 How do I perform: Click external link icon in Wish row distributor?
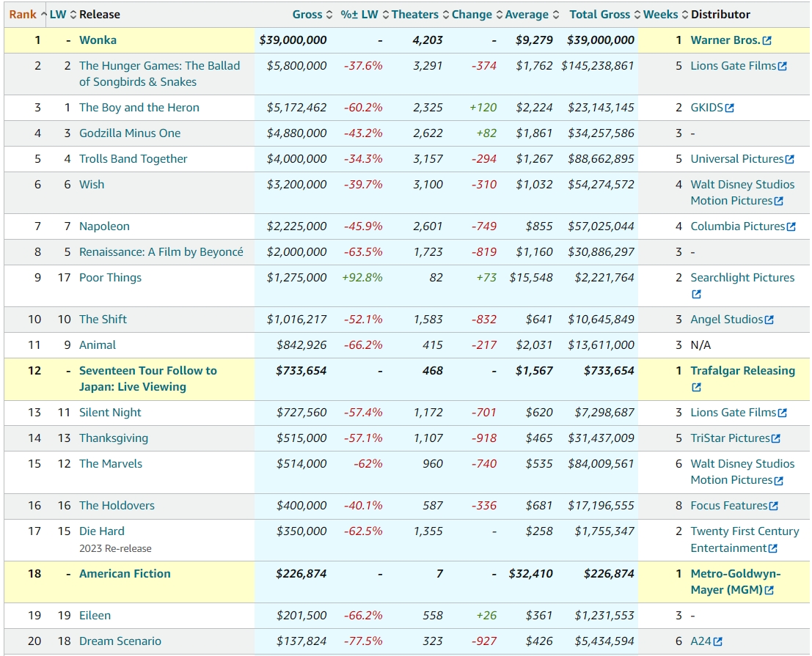(x=779, y=202)
